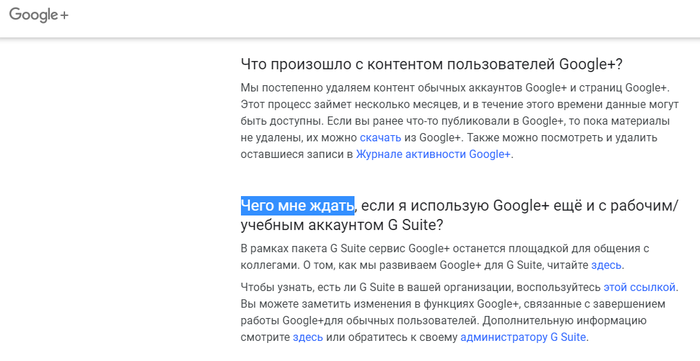Click heading 'Что произошло с контентом пользователей Google+?'
The height and width of the screenshot is (361, 700).
tap(431, 64)
